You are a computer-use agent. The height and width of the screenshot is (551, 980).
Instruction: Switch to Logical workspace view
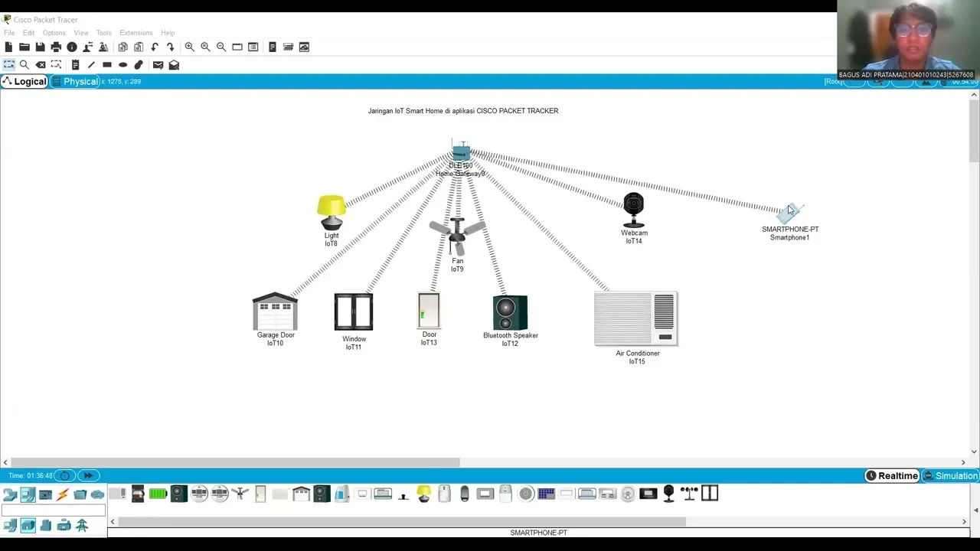tap(24, 82)
